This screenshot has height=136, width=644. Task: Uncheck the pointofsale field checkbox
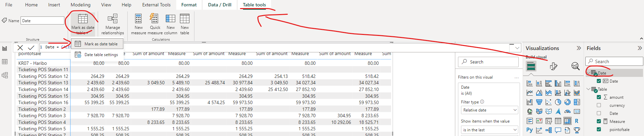pos(599,129)
